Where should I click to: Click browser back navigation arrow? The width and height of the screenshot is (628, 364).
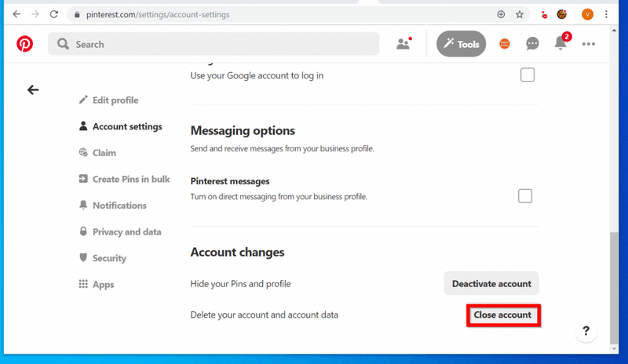(x=16, y=14)
